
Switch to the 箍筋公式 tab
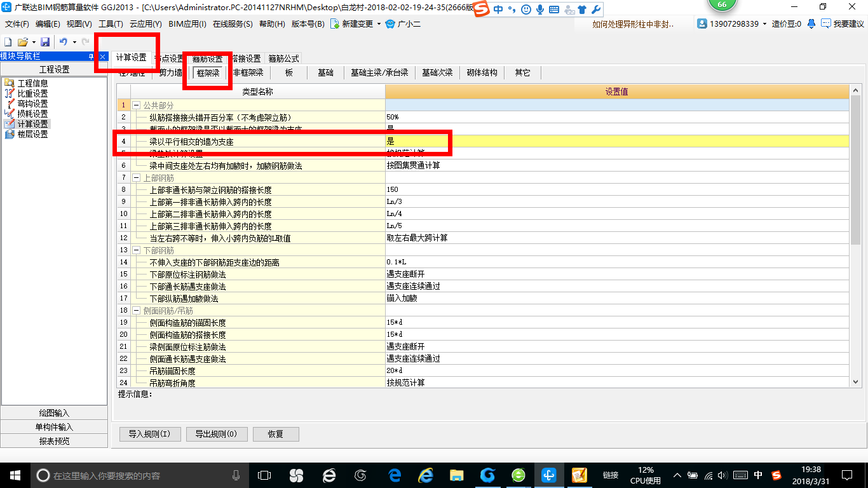click(283, 58)
